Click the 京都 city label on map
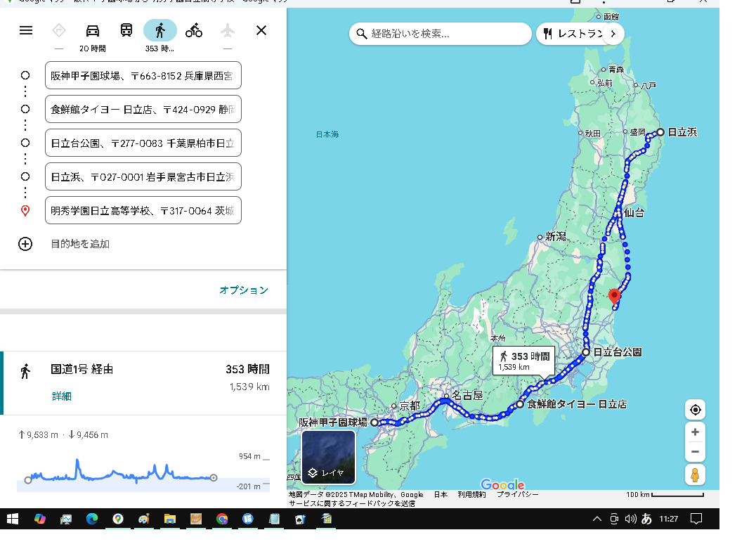Image resolution: width=756 pixels, height=549 pixels. coord(410,406)
